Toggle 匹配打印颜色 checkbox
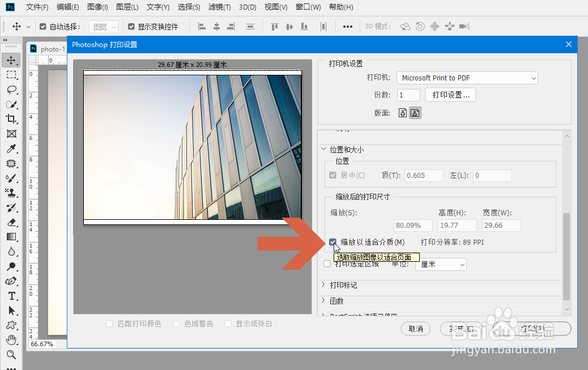Viewport: 588px width, 370px height. [x=109, y=324]
